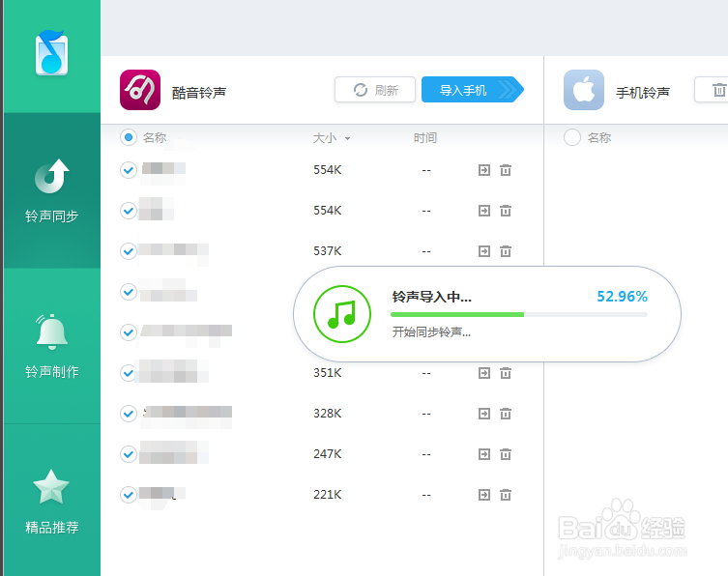This screenshot has width=728, height=576.
Task: Click the Apple 手机铃声 icon
Action: click(x=584, y=90)
